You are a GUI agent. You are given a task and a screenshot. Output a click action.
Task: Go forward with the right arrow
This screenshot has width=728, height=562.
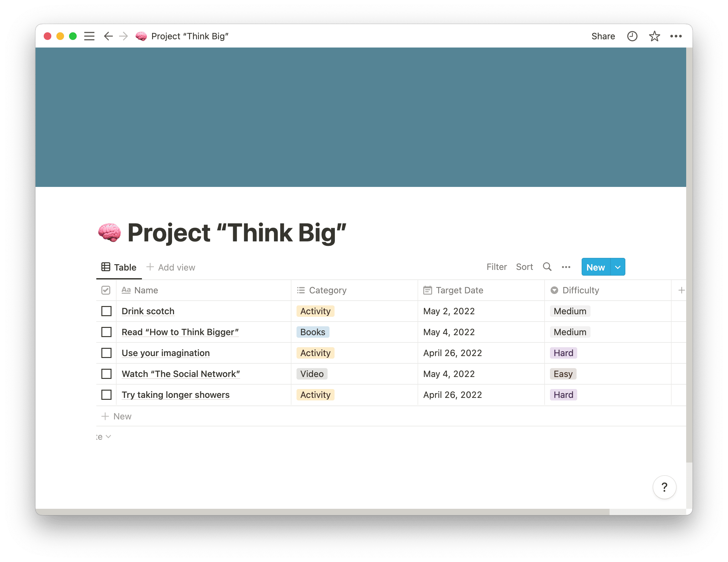(x=123, y=36)
